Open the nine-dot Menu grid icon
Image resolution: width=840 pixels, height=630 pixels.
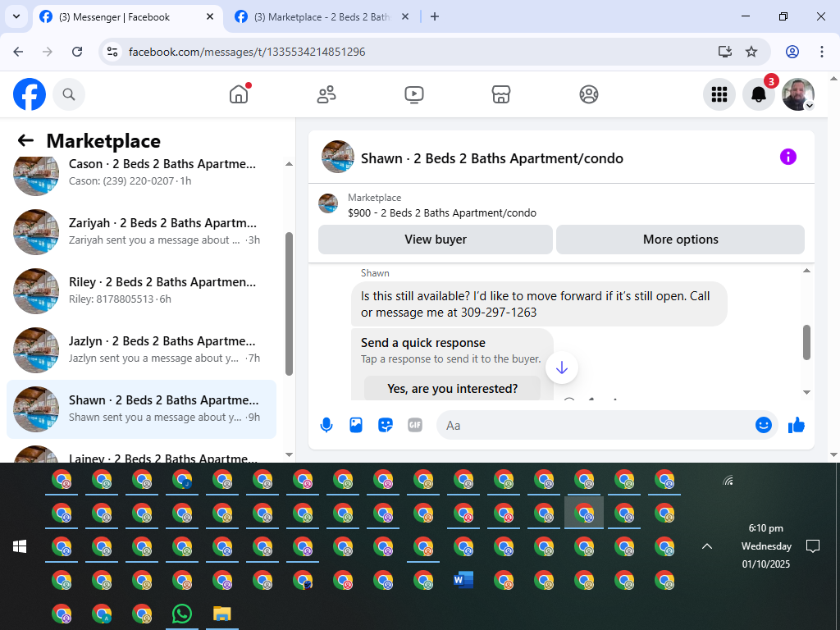pyautogui.click(x=719, y=94)
